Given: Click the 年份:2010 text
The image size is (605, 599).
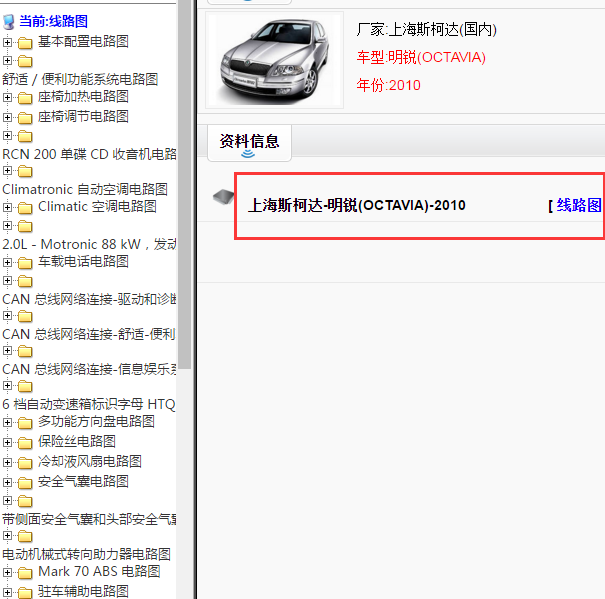Looking at the screenshot, I should click(389, 85).
